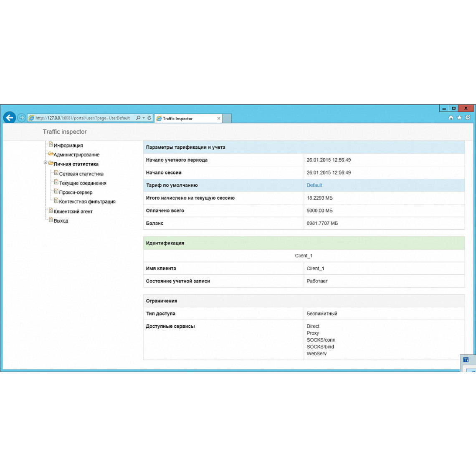Image resolution: width=476 pixels, height=476 pixels.
Task: Click the Текущие соединения page icon
Action: 56,182
